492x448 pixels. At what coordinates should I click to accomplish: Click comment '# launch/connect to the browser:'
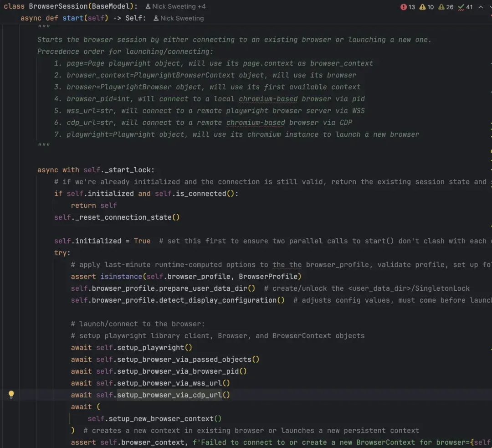pyautogui.click(x=138, y=324)
